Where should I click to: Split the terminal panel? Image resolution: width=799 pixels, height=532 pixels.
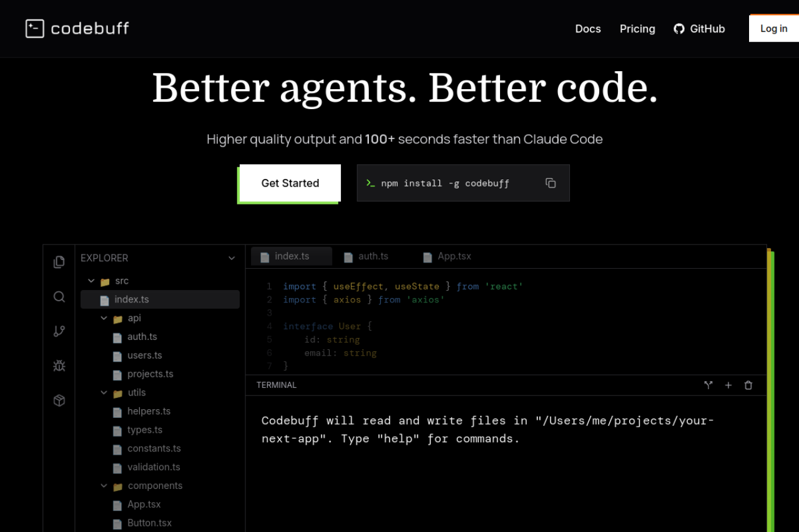[708, 385]
